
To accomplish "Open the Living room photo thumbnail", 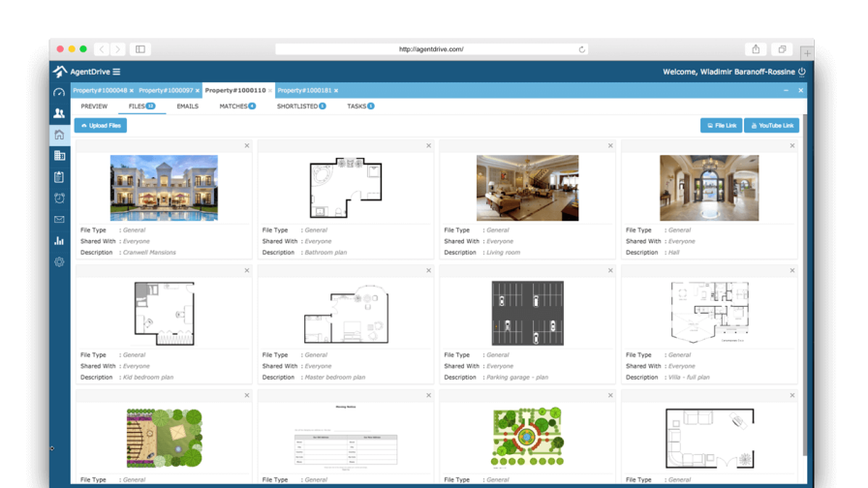I will pyautogui.click(x=528, y=188).
